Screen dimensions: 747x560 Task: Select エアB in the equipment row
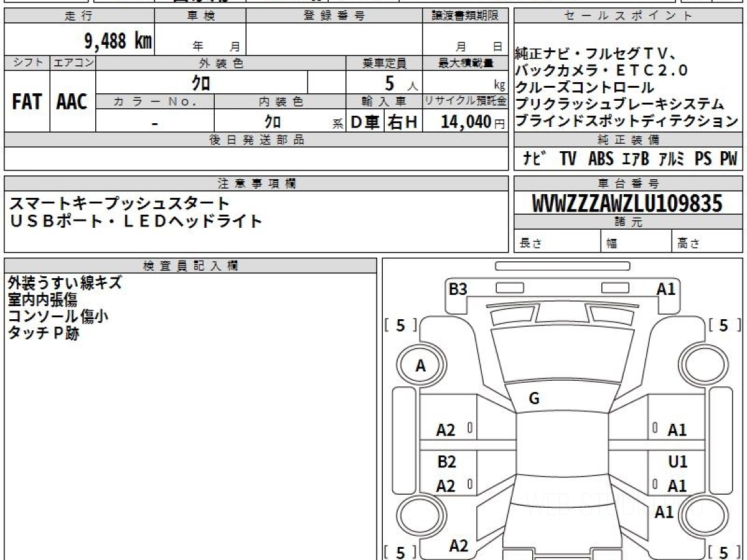pyautogui.click(x=636, y=159)
